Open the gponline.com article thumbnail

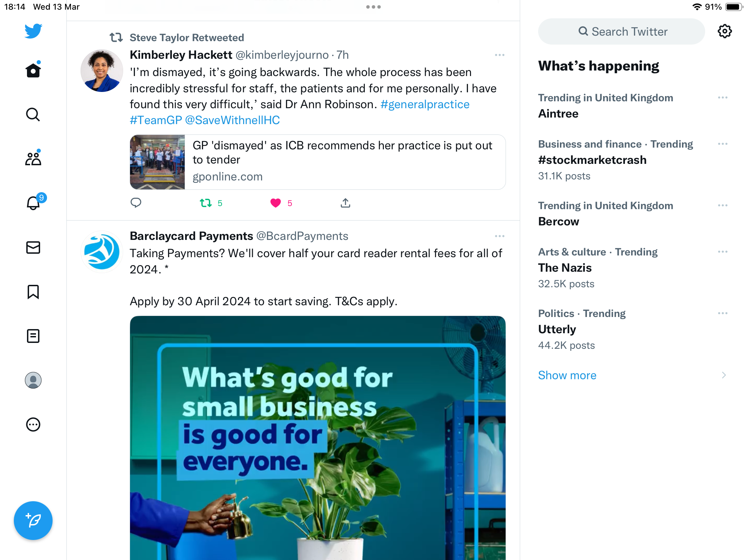pos(157,162)
